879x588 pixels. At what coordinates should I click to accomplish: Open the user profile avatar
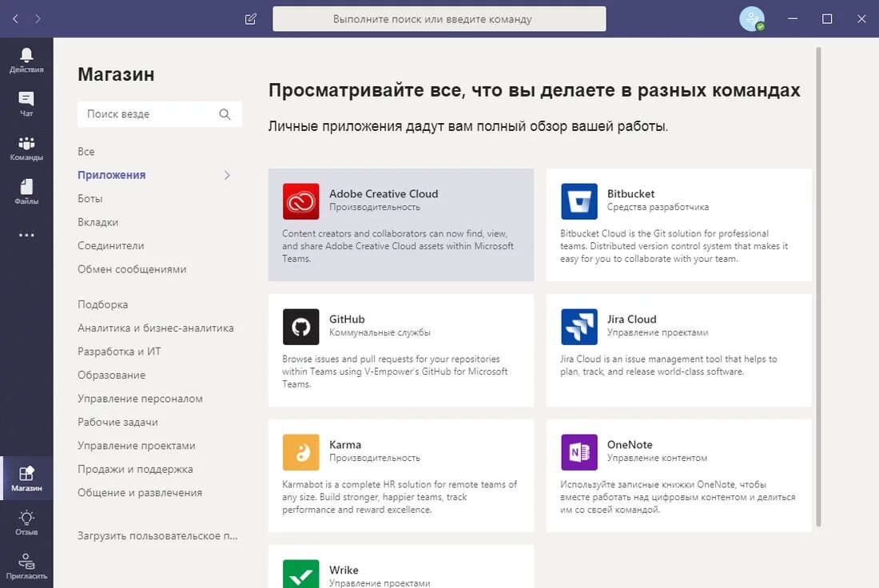pos(752,19)
